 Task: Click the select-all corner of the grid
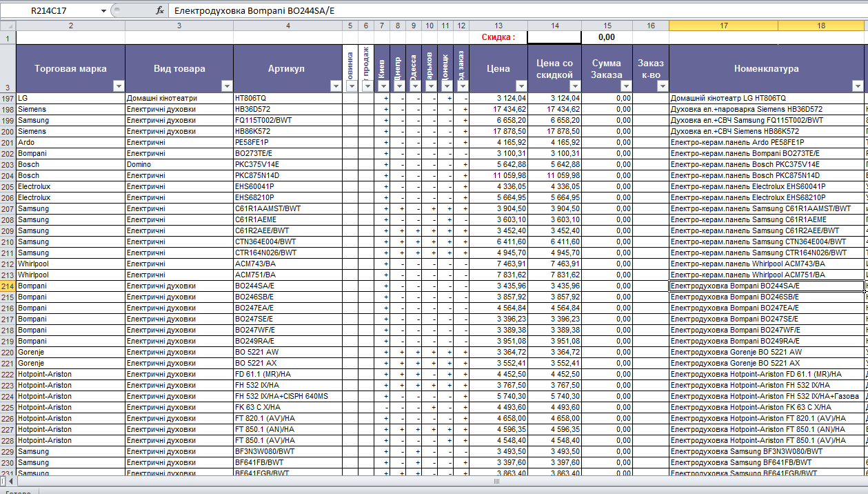(8, 26)
